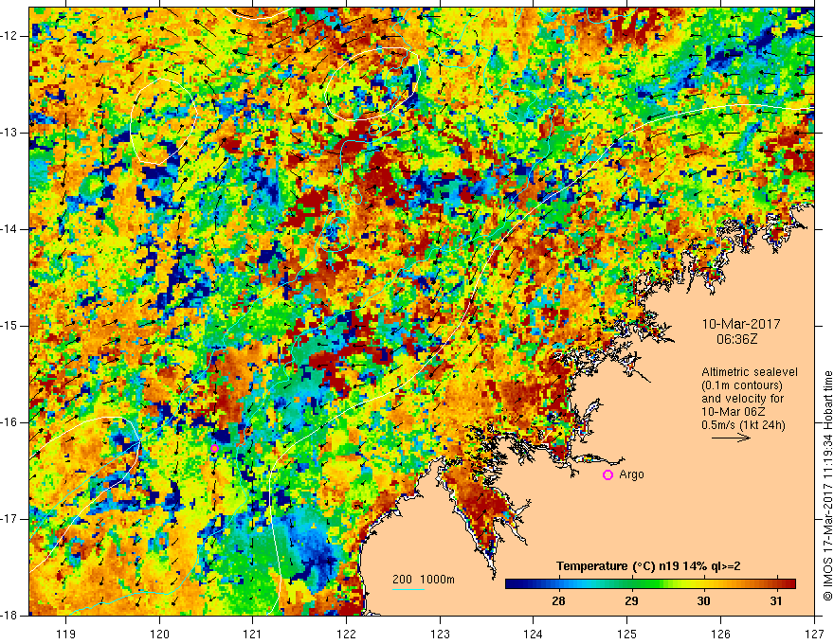Image resolution: width=834 pixels, height=644 pixels.
Task: Click the '06:36Z' time text
Action: [x=736, y=339]
